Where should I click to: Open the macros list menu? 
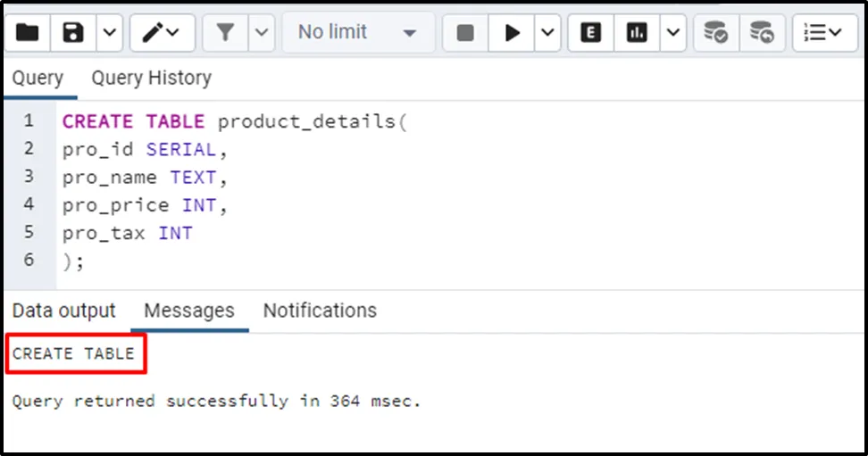point(822,33)
